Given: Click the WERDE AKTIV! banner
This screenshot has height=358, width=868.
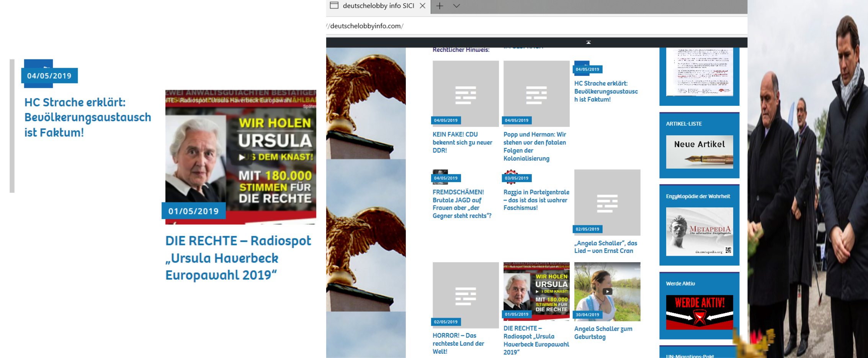Looking at the screenshot, I should (699, 312).
